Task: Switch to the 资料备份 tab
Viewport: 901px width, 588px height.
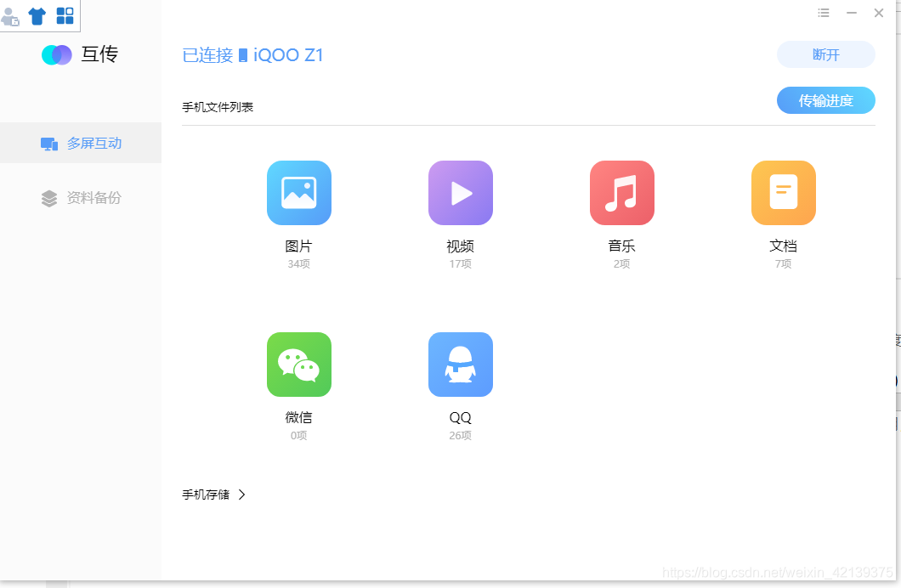Action: click(81, 198)
